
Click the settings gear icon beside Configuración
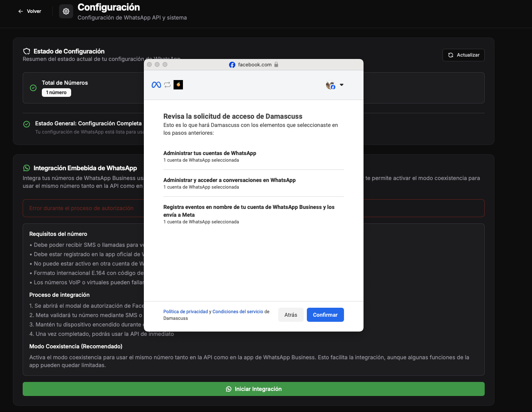point(66,11)
